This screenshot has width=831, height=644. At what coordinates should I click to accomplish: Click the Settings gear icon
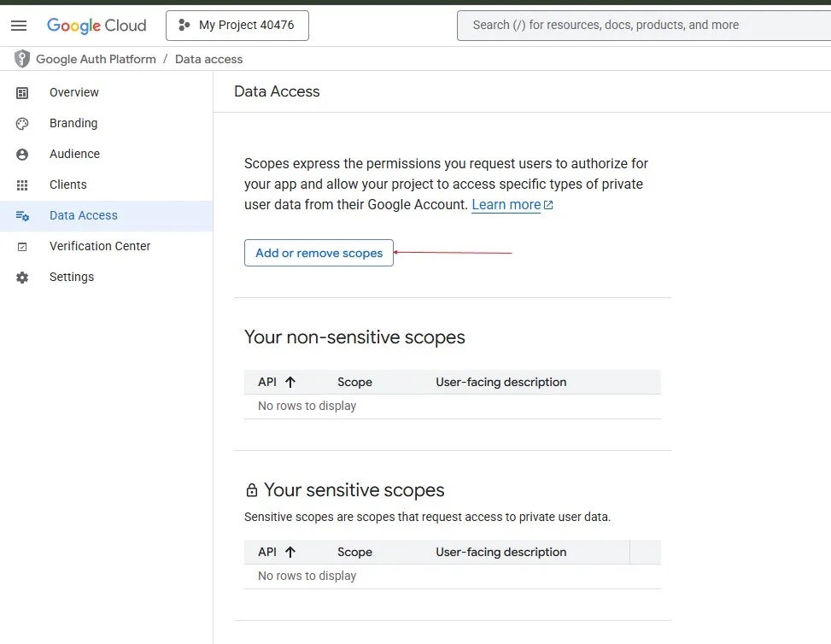[x=22, y=277]
